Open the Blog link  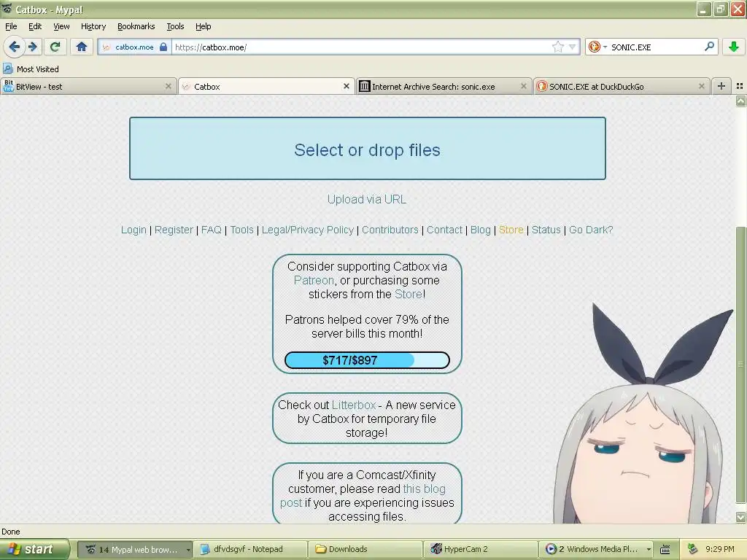[480, 230]
